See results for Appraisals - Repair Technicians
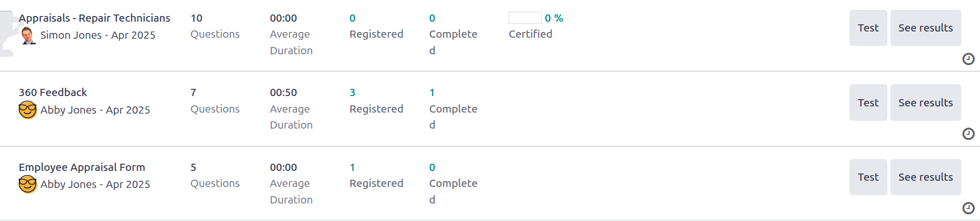Viewport: 980px width, 221px height. point(925,28)
